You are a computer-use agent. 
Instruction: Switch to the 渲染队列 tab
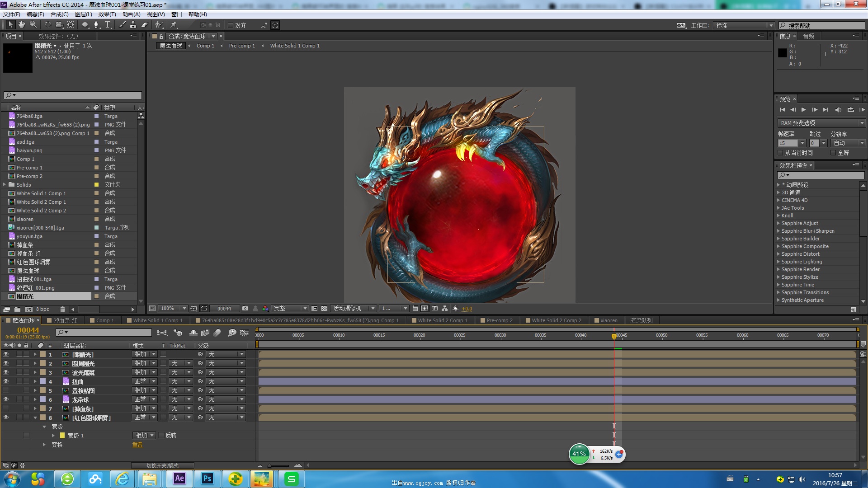[x=641, y=320]
